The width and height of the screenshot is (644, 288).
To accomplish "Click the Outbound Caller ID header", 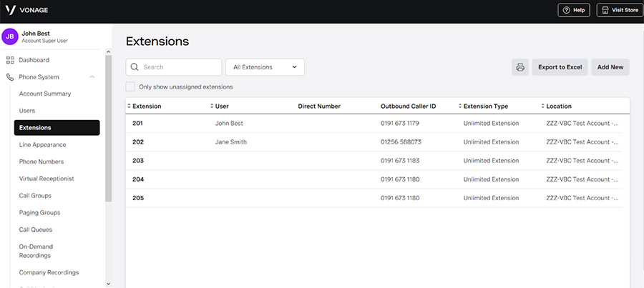I will point(409,106).
